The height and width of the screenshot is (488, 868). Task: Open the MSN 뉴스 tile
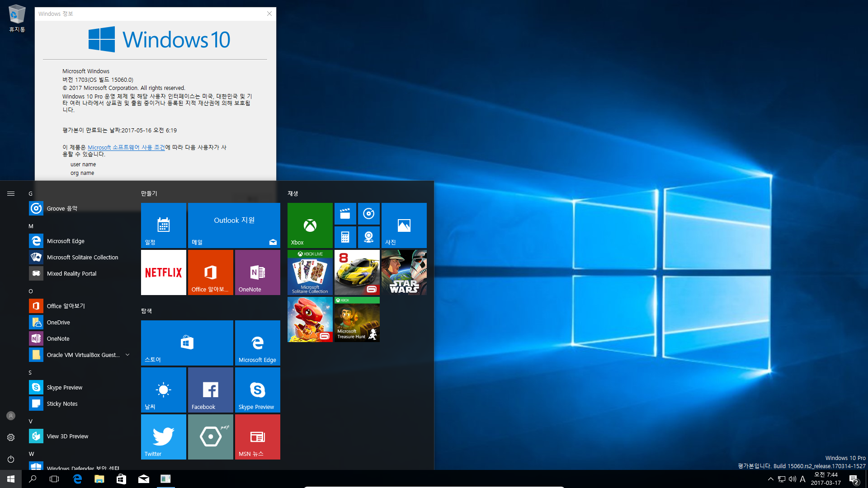pyautogui.click(x=258, y=436)
